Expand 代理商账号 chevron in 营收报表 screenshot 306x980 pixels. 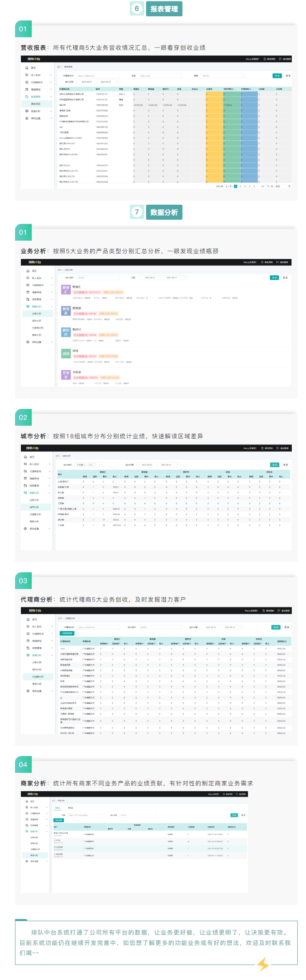[51, 82]
